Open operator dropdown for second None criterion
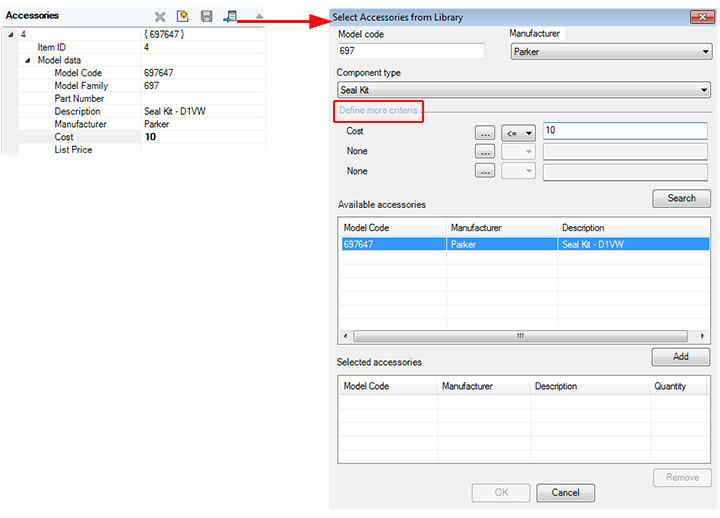 (518, 171)
